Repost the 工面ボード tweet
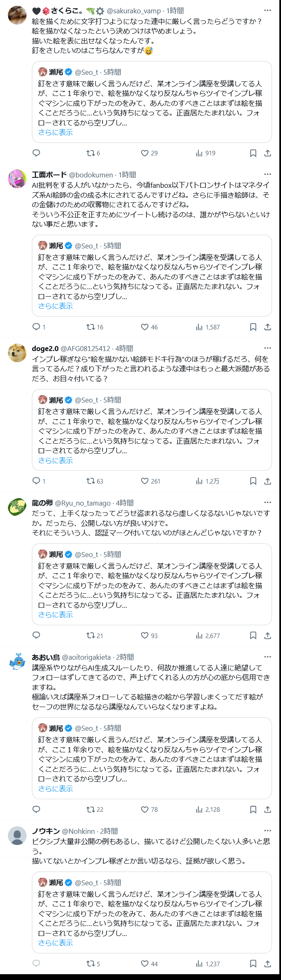Screen dimensions: 281x980 (x=91, y=327)
